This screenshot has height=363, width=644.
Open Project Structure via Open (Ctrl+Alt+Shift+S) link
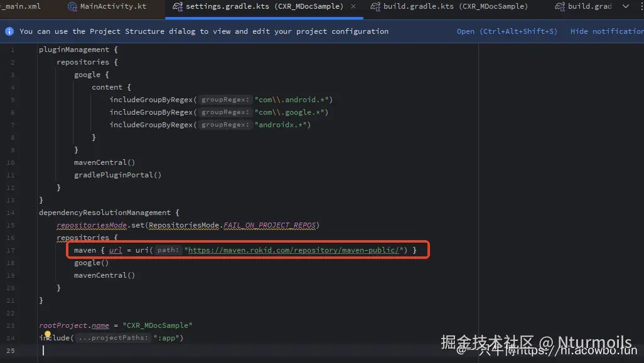[507, 31]
